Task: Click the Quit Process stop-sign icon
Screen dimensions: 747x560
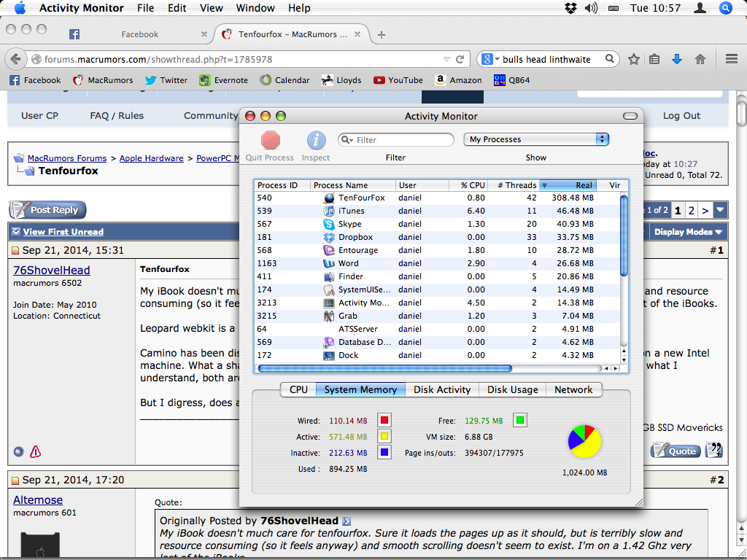Action: pos(270,140)
